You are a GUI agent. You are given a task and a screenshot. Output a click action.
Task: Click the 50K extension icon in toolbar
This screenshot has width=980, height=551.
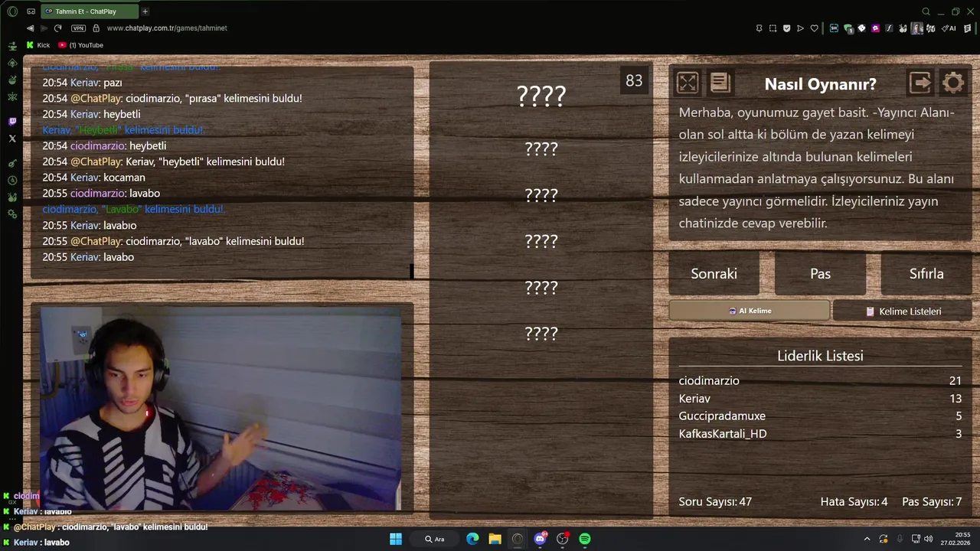(x=835, y=28)
